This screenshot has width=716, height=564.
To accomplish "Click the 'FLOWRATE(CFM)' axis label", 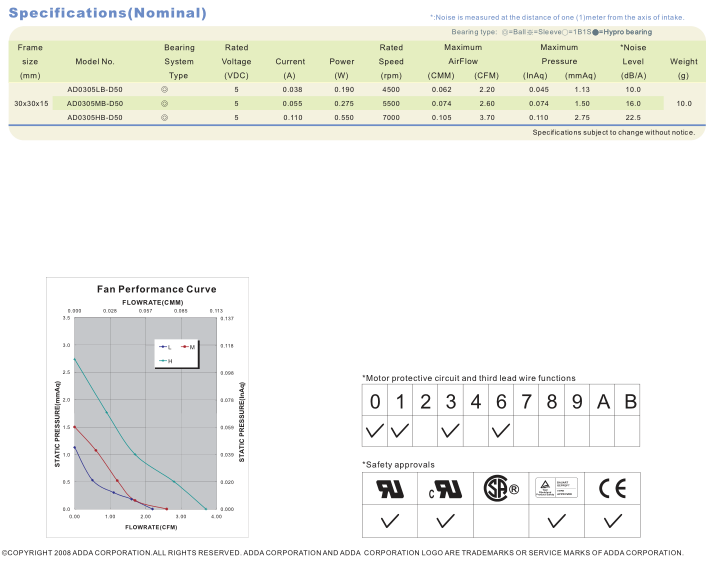I will click(151, 527).
